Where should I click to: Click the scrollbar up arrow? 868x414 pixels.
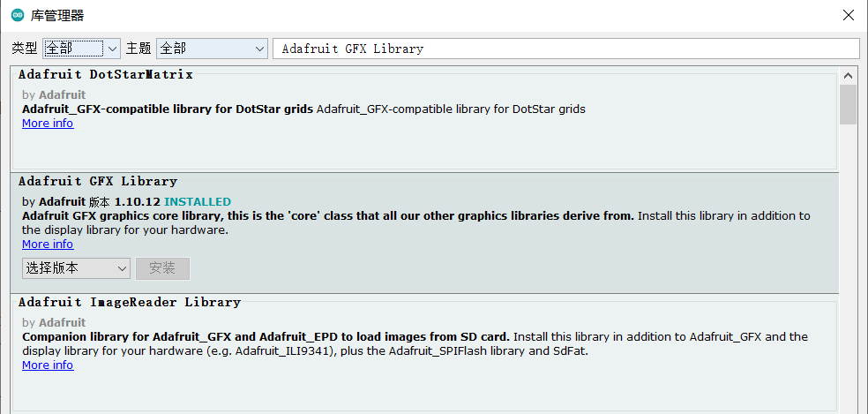tap(848, 76)
